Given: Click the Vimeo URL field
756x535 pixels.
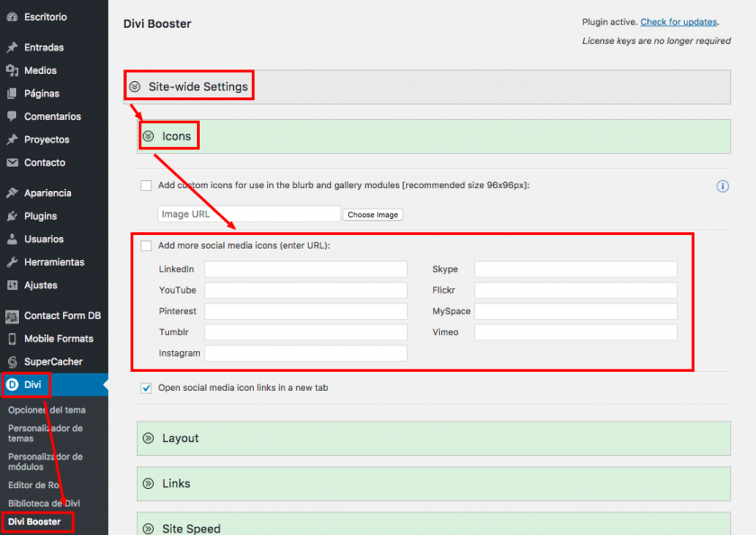Looking at the screenshot, I should 576,332.
